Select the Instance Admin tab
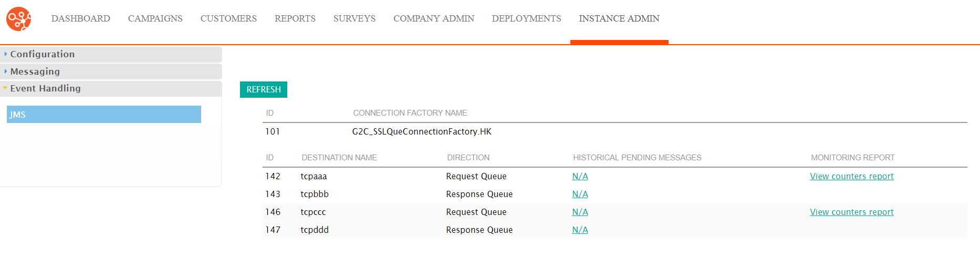Image resolution: width=980 pixels, height=267 pixels. pos(619,19)
